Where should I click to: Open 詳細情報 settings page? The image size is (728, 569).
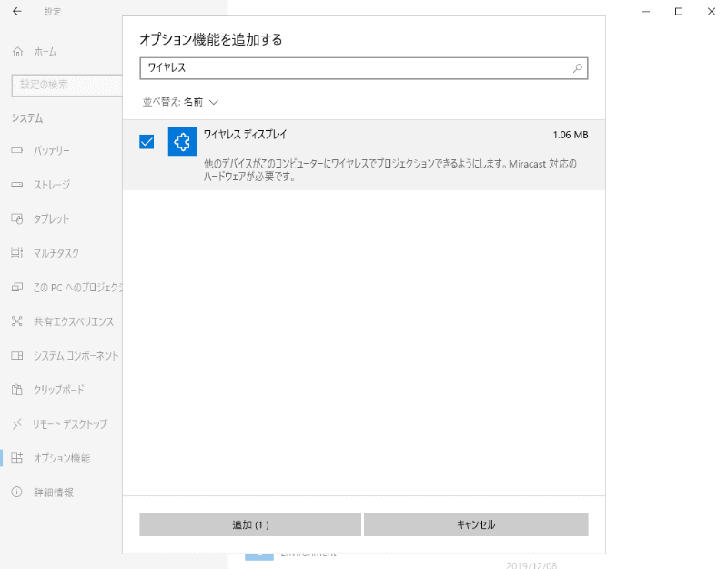(x=54, y=493)
